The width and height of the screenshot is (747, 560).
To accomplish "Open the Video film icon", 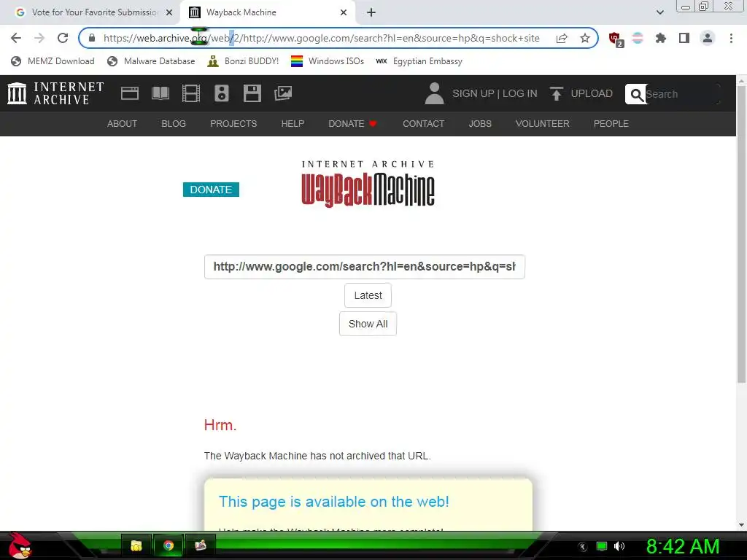I will pos(191,93).
